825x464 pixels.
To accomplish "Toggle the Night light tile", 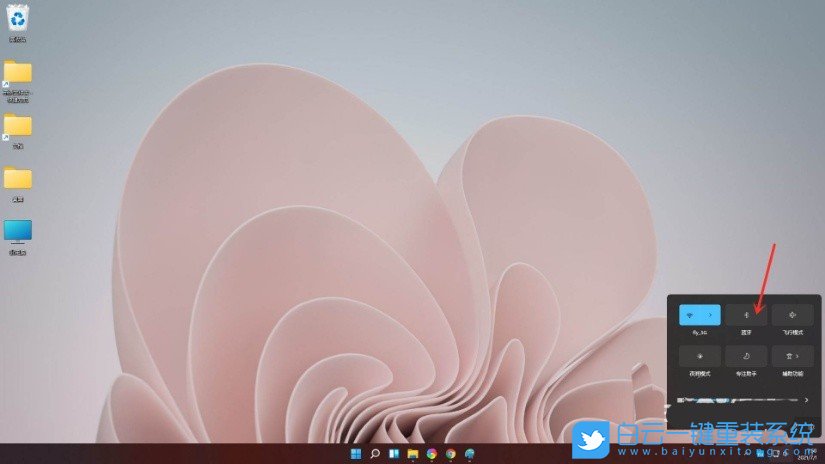I will tap(699, 355).
